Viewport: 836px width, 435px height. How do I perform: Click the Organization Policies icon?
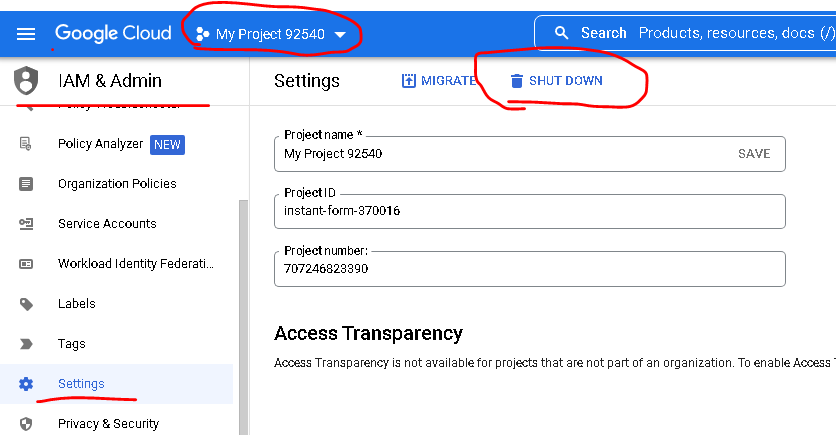26,184
